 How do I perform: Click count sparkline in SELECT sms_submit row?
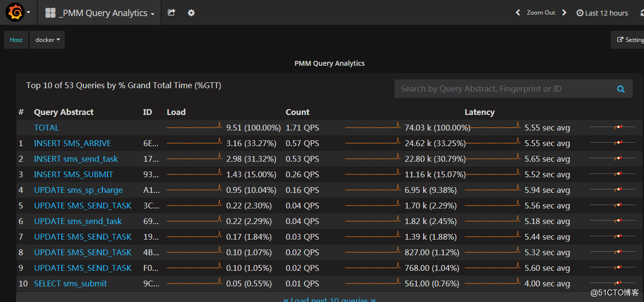coord(373,283)
